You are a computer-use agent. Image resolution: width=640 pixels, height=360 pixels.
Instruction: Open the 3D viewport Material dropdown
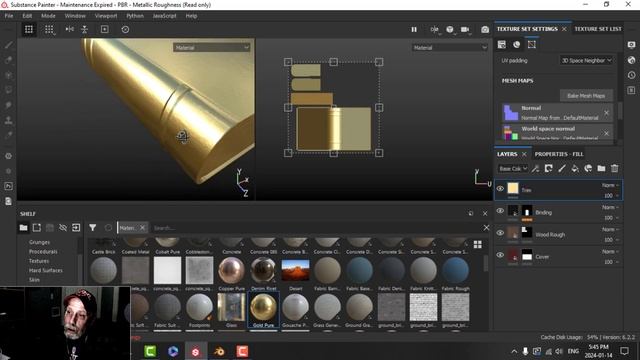click(211, 48)
